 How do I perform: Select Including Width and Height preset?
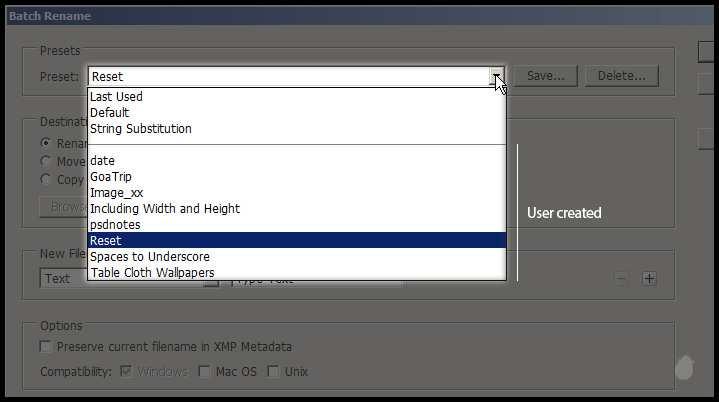[x=165, y=209]
